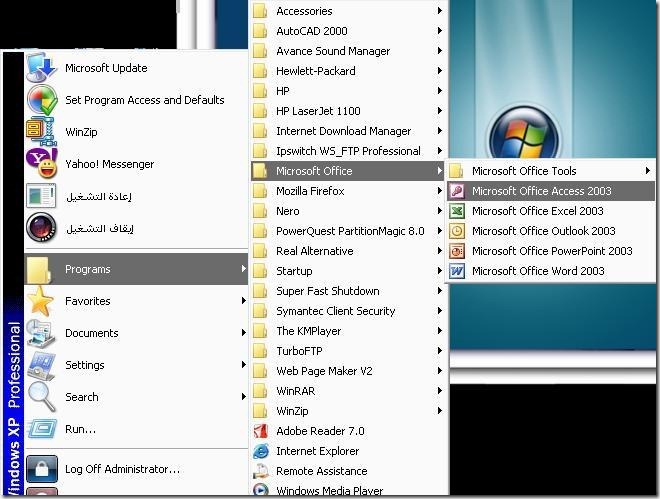The height and width of the screenshot is (499, 660).
Task: Click the Access 2003 key icon
Action: point(457,191)
